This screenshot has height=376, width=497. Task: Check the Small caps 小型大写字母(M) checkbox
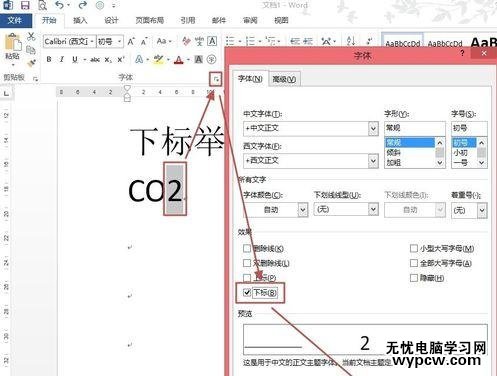414,248
